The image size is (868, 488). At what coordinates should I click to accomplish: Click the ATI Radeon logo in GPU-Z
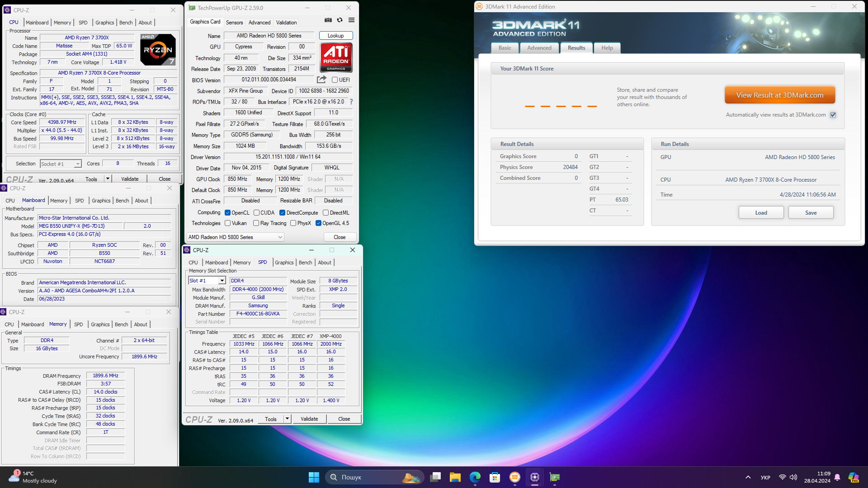(x=336, y=57)
